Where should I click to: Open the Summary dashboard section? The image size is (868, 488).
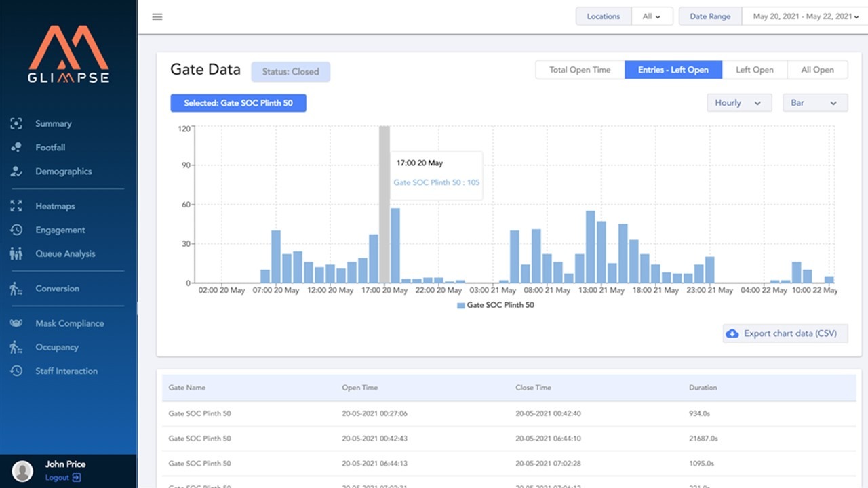53,123
